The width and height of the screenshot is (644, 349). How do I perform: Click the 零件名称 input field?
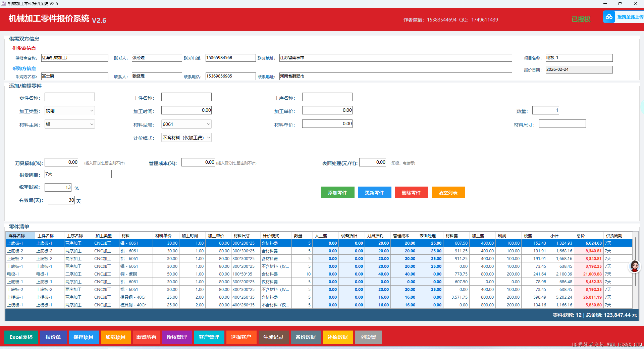[70, 97]
